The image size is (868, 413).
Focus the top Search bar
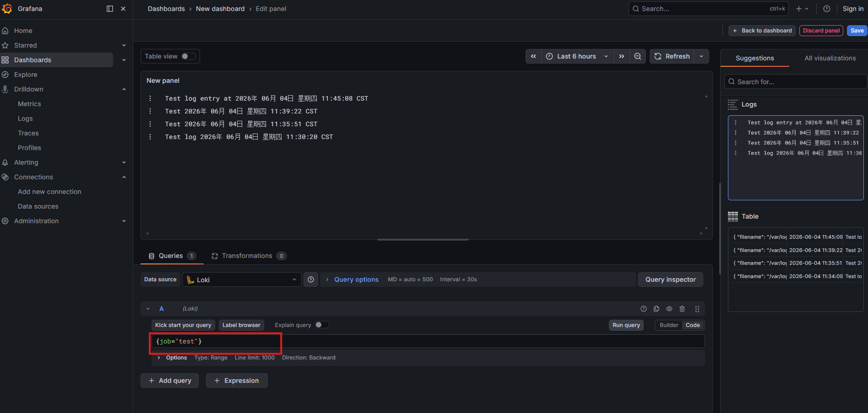click(708, 9)
